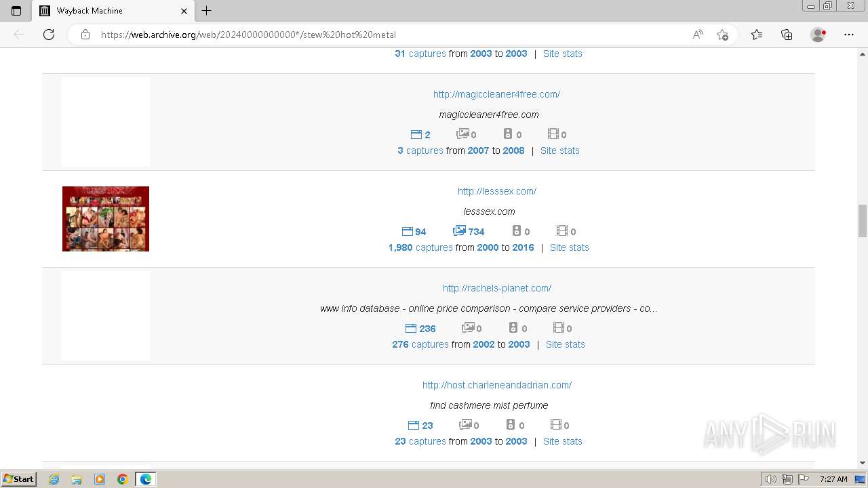Click the "find cashmere mist perfume" description text

(x=489, y=405)
